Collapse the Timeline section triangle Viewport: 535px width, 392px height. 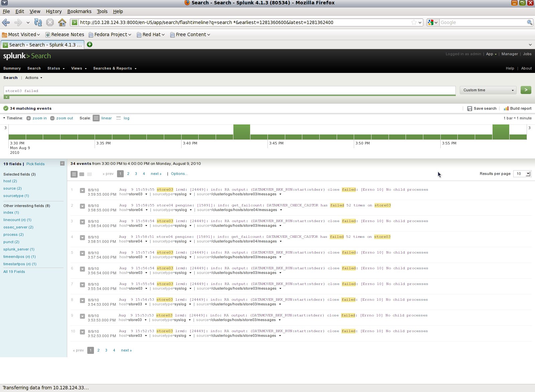pyautogui.click(x=4, y=118)
